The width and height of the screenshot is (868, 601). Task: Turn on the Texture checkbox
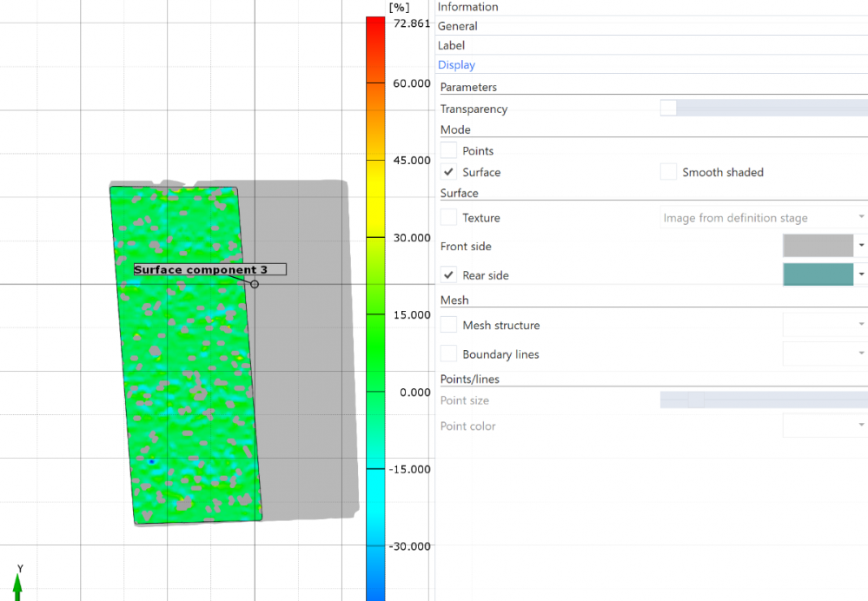click(448, 217)
